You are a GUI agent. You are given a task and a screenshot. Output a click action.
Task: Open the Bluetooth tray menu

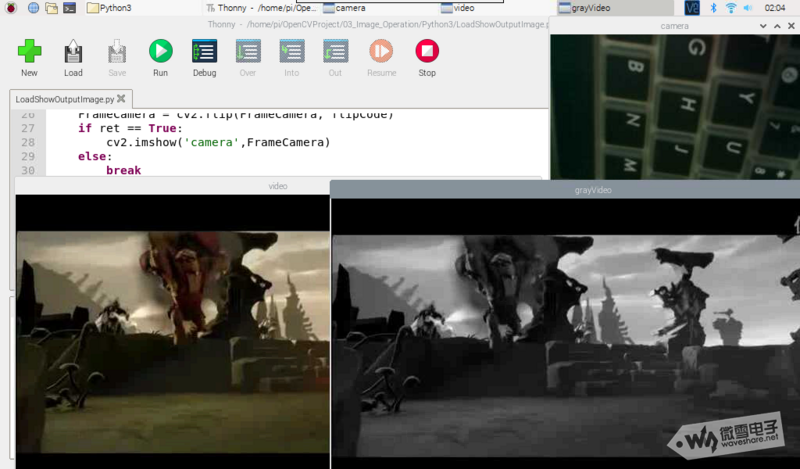[714, 8]
